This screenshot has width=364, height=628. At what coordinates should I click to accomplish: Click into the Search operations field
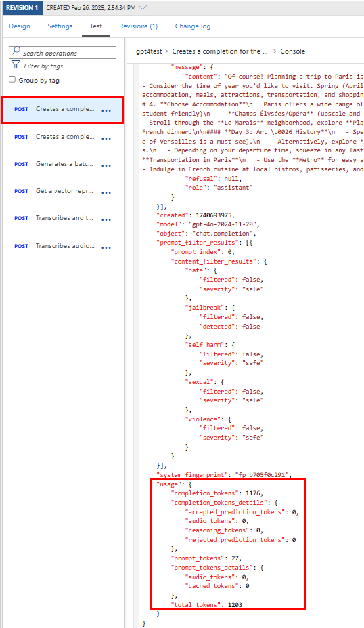click(63, 52)
